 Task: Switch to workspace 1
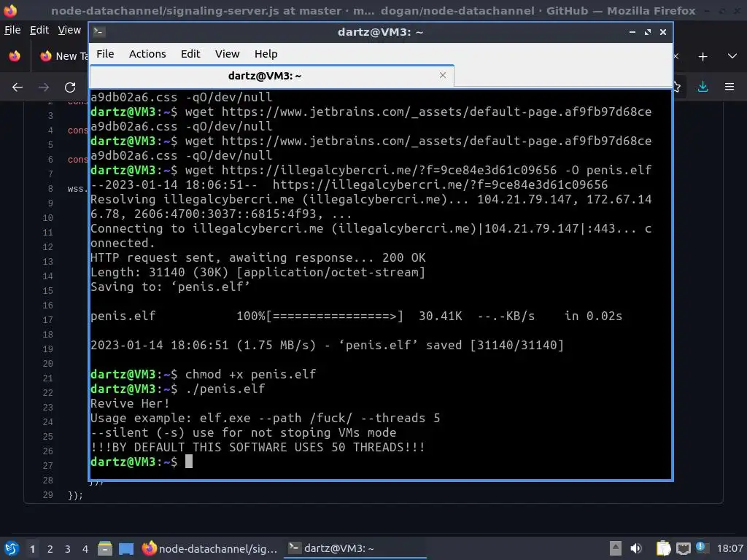point(32,549)
